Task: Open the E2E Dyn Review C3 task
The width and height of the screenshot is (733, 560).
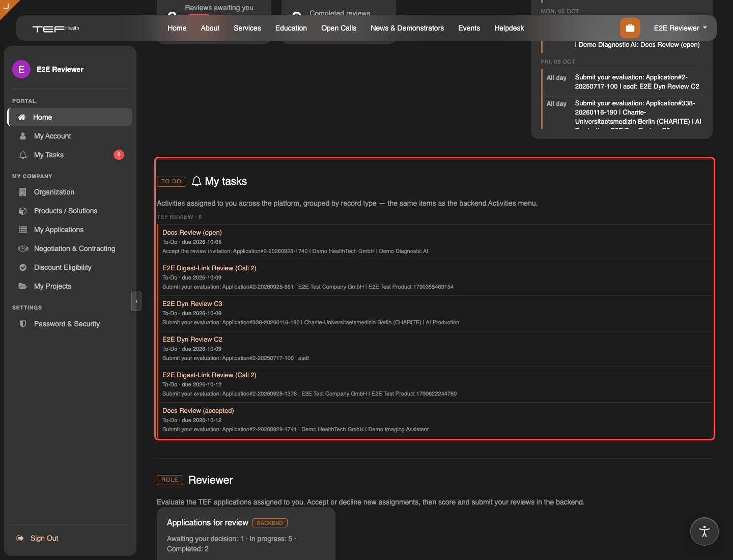Action: [x=435, y=313]
